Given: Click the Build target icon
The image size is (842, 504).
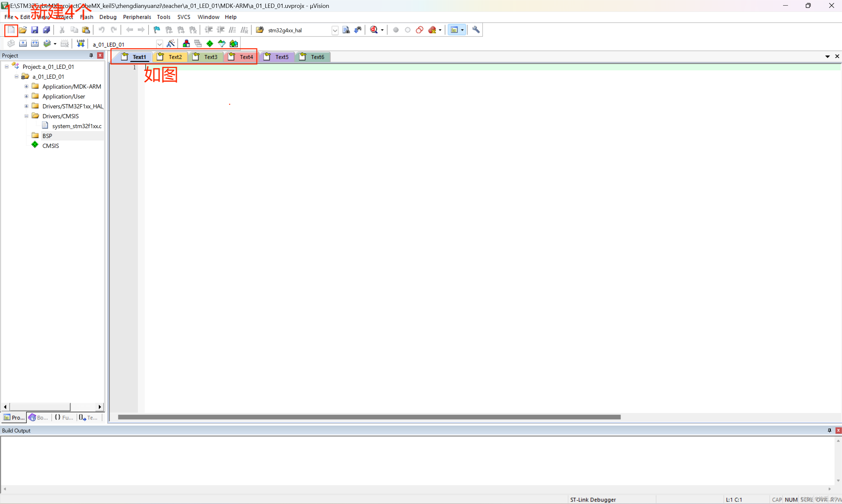Looking at the screenshot, I should tap(23, 43).
